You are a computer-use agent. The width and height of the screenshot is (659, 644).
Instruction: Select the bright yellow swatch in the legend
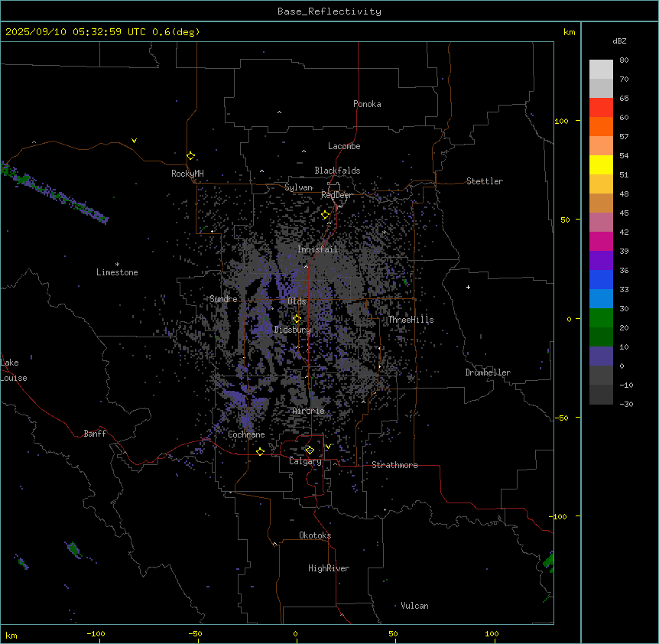[601, 164]
